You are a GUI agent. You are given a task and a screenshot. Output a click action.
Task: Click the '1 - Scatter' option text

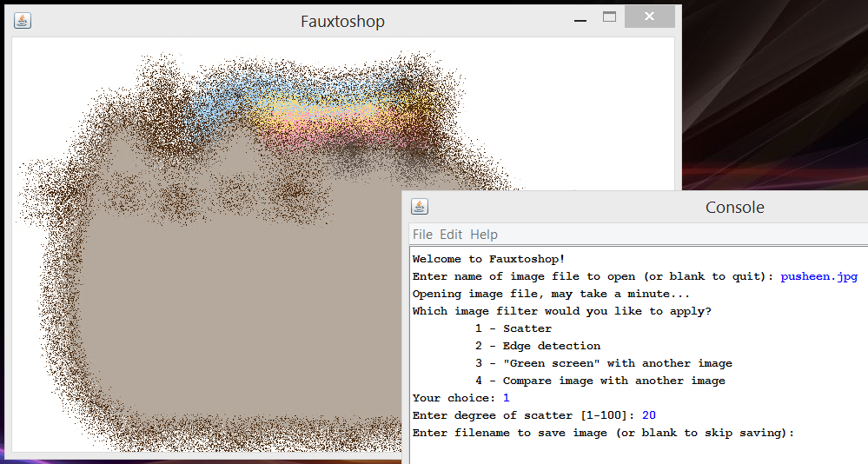pyautogui.click(x=514, y=328)
